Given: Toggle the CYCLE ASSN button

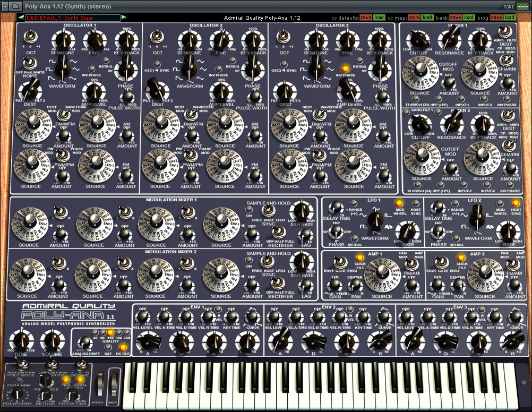Looking at the screenshot, I should (19, 380).
